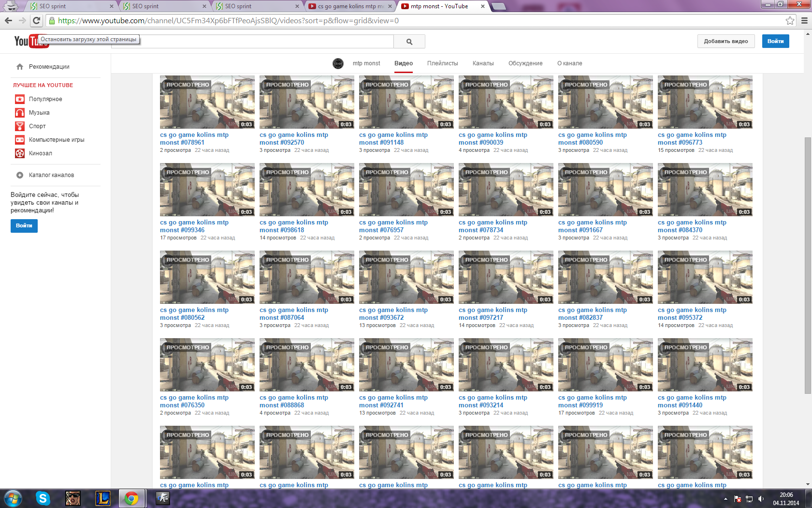Image resolution: width=812 pixels, height=508 pixels.
Task: Open the Обсуждение channel tab
Action: [x=525, y=63]
